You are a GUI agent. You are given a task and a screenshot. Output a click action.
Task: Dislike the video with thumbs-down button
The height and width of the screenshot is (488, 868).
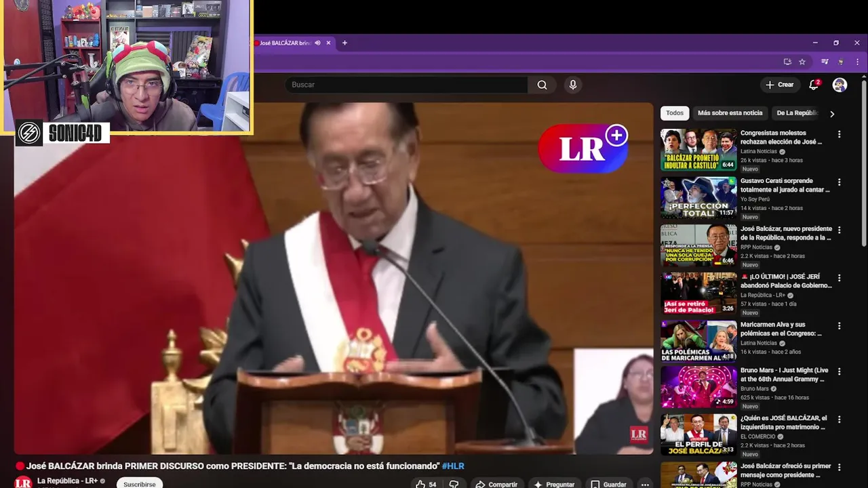pos(454,484)
